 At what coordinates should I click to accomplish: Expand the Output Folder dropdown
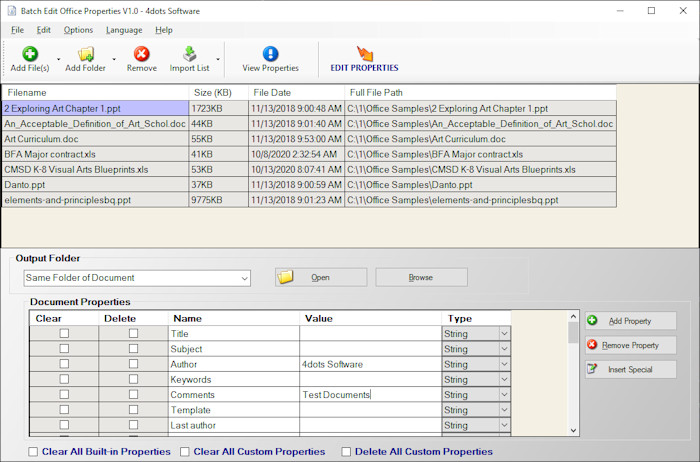pyautogui.click(x=244, y=278)
